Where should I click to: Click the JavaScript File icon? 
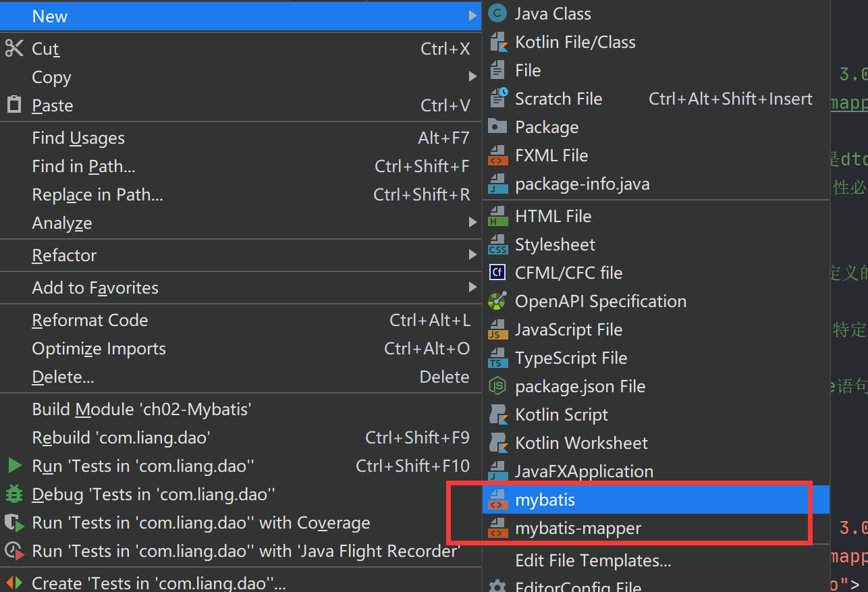tap(497, 329)
